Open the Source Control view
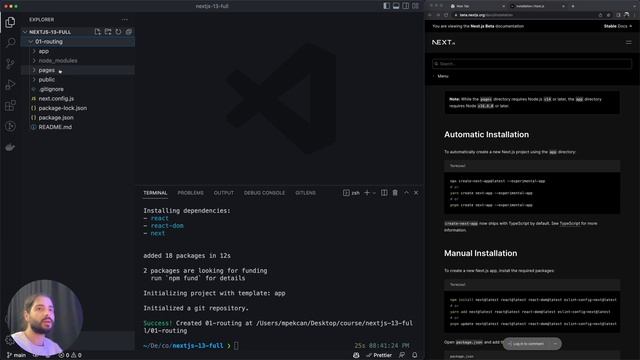This screenshot has width=640, height=360. coord(10,63)
